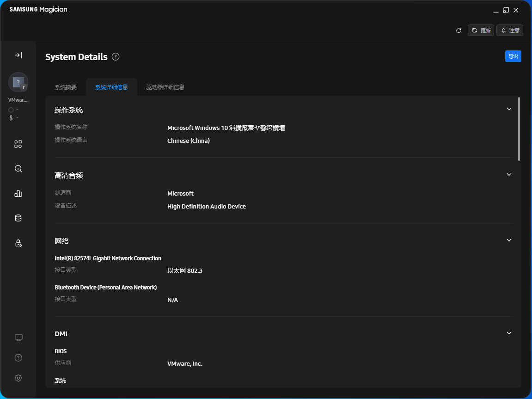The width and height of the screenshot is (532, 399).
Task: Click the refresh icon in top bar
Action: 459,31
